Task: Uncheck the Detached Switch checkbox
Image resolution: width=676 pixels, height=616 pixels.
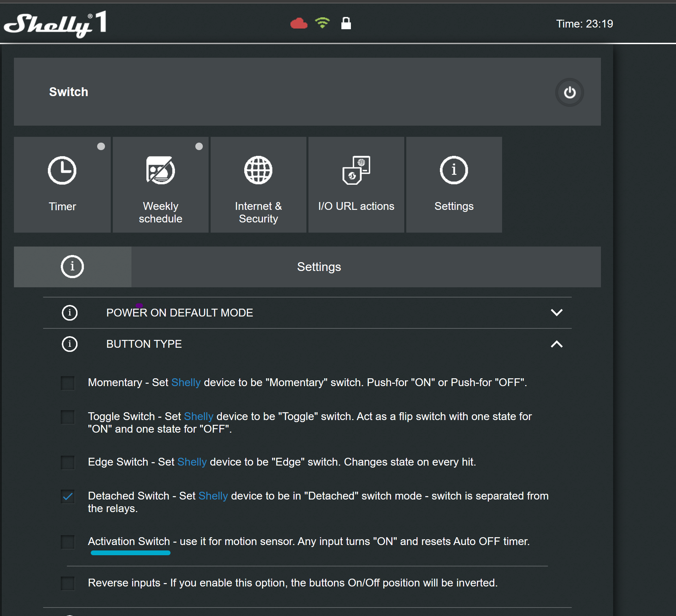Action: (x=68, y=496)
